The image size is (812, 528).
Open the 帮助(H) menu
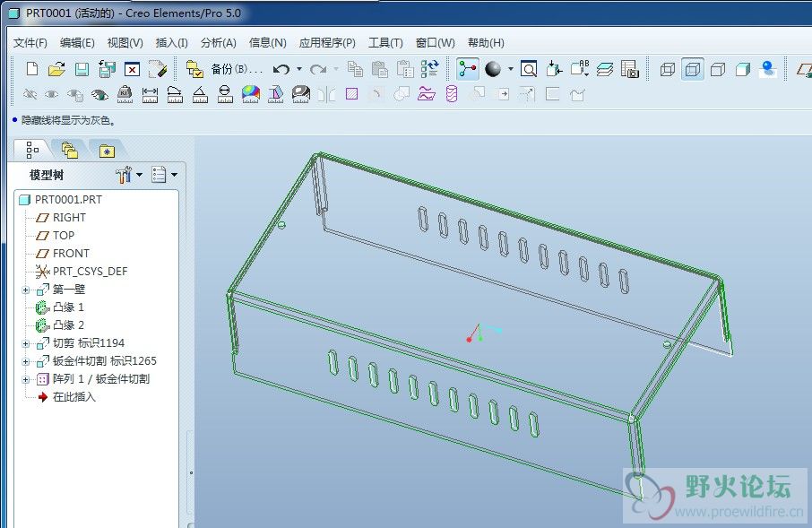pyautogui.click(x=486, y=42)
